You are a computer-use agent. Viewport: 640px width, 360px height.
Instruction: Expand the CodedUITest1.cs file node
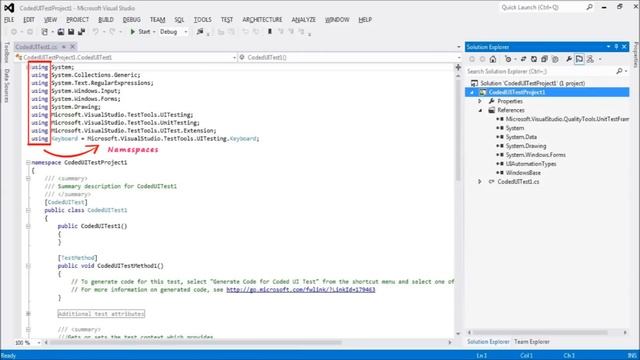tap(480, 182)
